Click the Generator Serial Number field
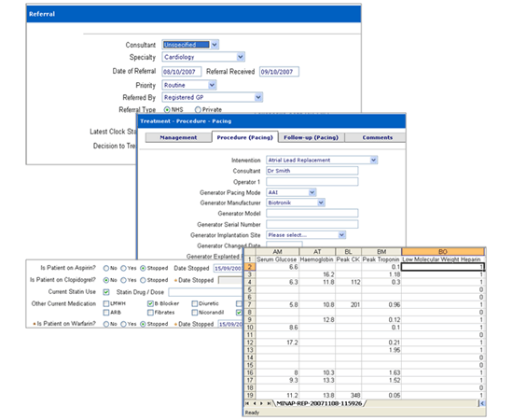 [x=312, y=224]
